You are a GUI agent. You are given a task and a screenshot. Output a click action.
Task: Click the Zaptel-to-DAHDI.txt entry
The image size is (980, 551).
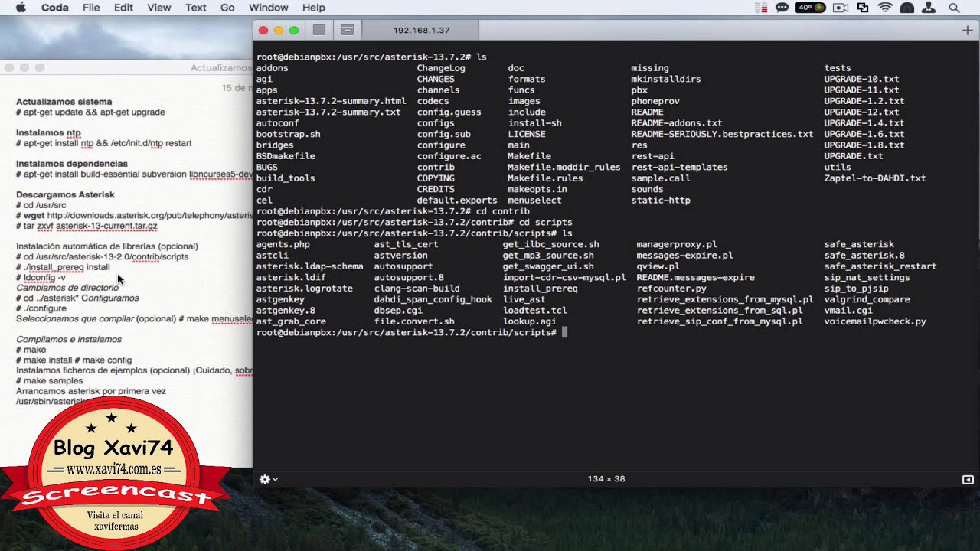[x=875, y=178]
